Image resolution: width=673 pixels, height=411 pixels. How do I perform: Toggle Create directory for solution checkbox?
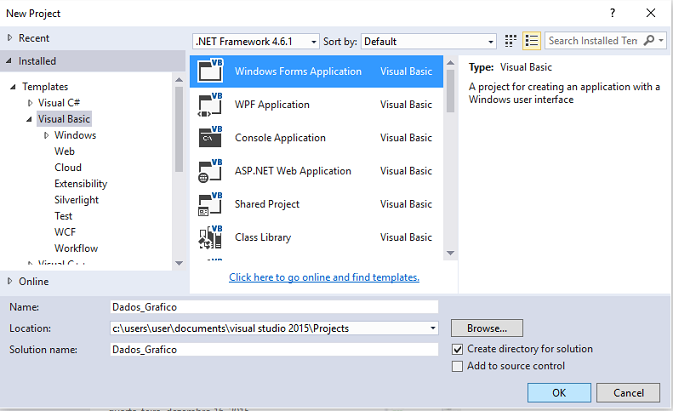(458, 349)
